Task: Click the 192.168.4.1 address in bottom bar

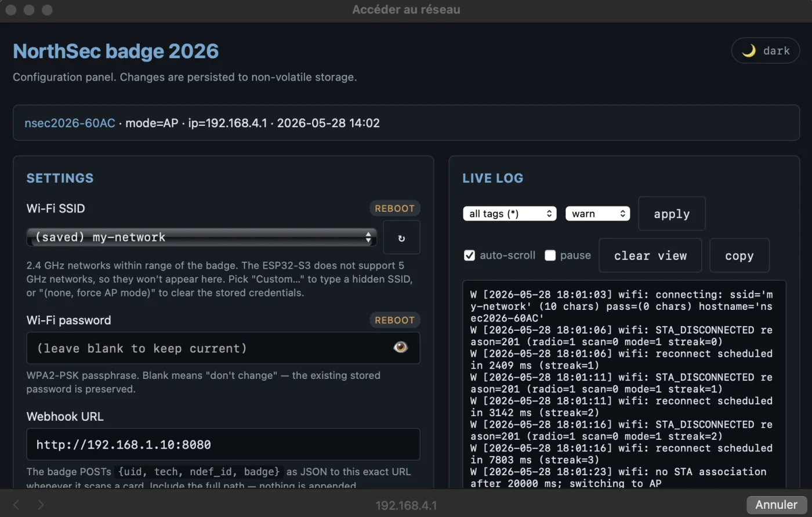Action: 406,505
